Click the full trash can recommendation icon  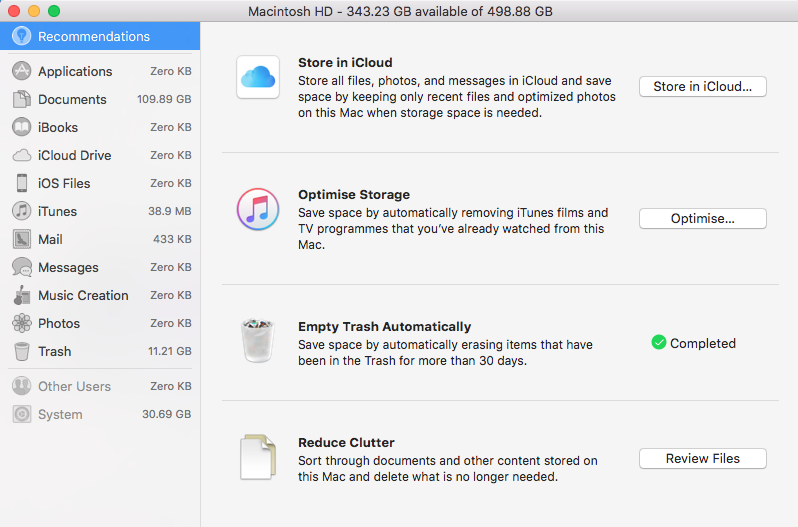(x=258, y=340)
